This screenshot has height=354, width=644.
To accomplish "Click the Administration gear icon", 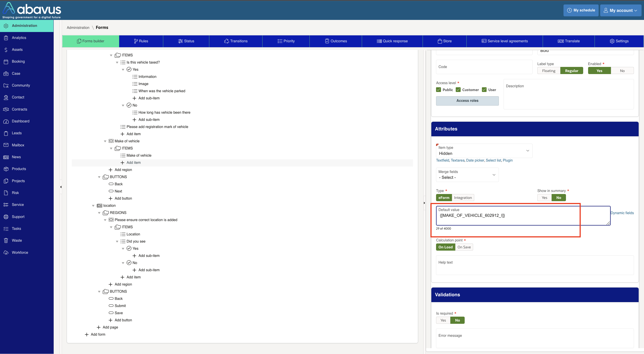I will [x=6, y=26].
